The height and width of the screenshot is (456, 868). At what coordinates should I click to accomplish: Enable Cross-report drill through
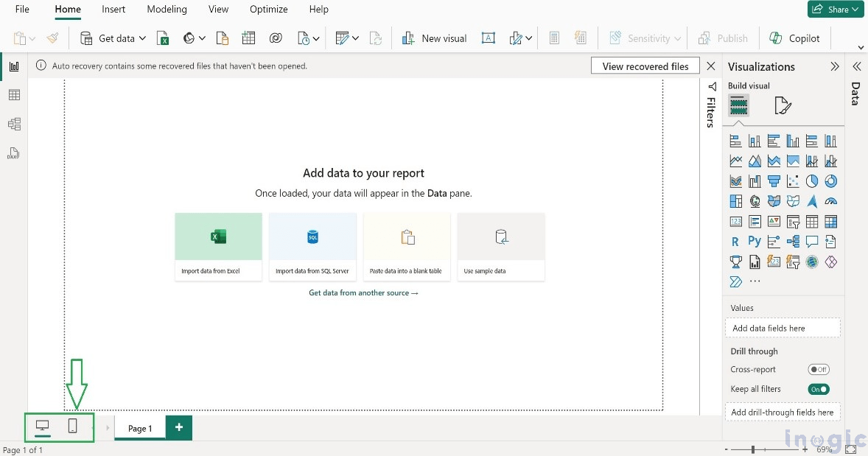point(819,369)
